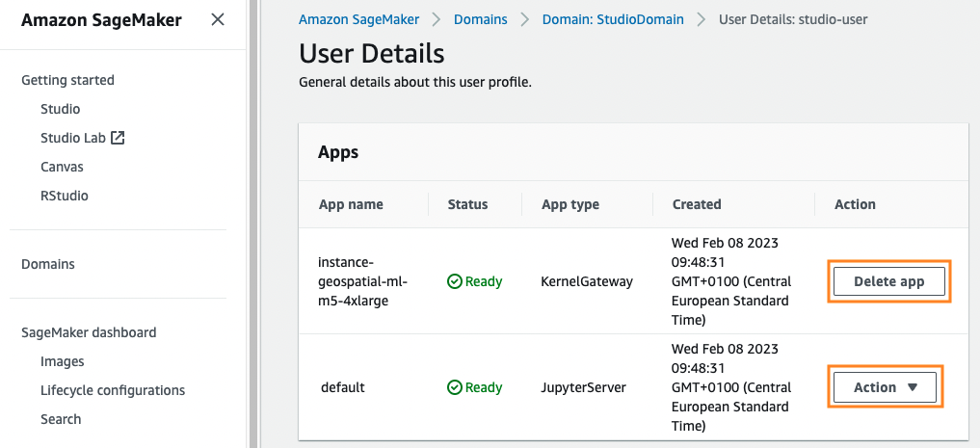Viewport: 980px width, 448px height.
Task: Click the User Details page heading
Action: [372, 54]
